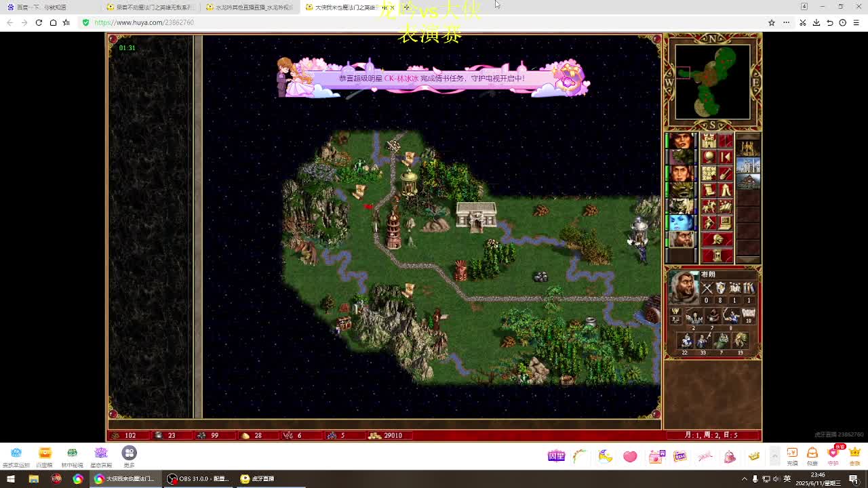Select the top town in town list
Screen dimensions: 868x488
[748, 148]
